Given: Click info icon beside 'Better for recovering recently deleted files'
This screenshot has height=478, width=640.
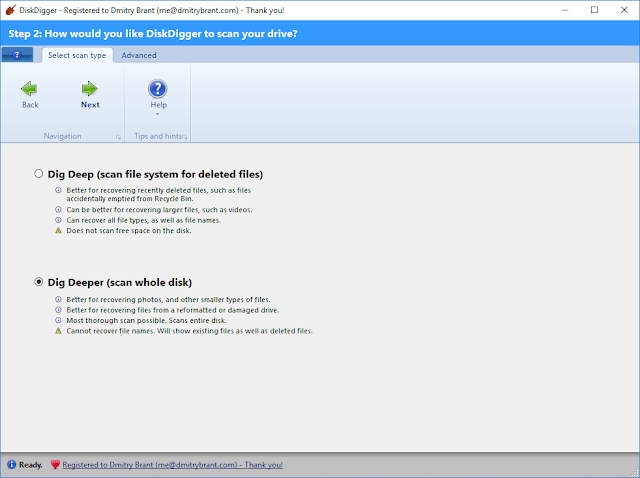Looking at the screenshot, I should point(58,190).
